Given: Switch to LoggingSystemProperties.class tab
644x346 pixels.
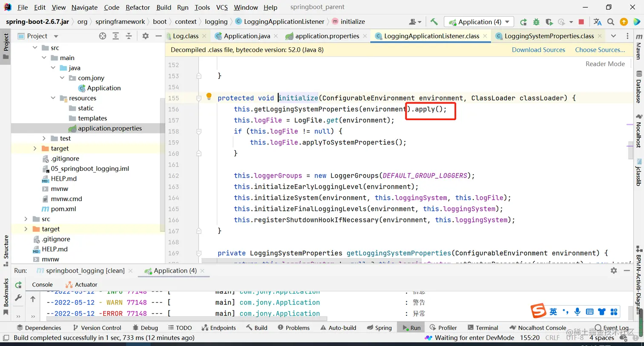Looking at the screenshot, I should tap(549, 36).
